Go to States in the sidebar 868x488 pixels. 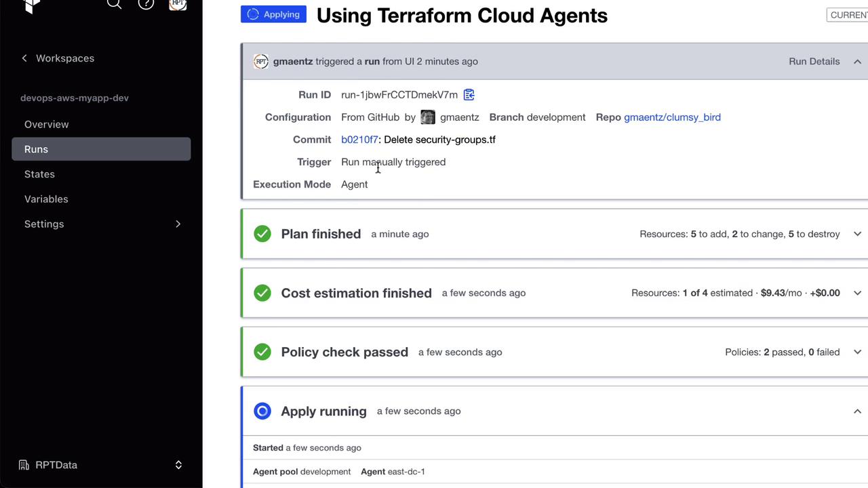39,174
